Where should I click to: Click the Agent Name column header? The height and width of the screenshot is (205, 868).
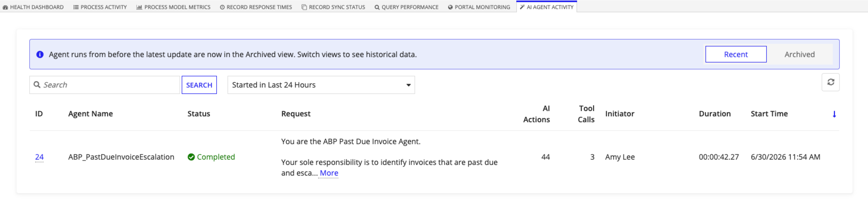[x=90, y=114]
